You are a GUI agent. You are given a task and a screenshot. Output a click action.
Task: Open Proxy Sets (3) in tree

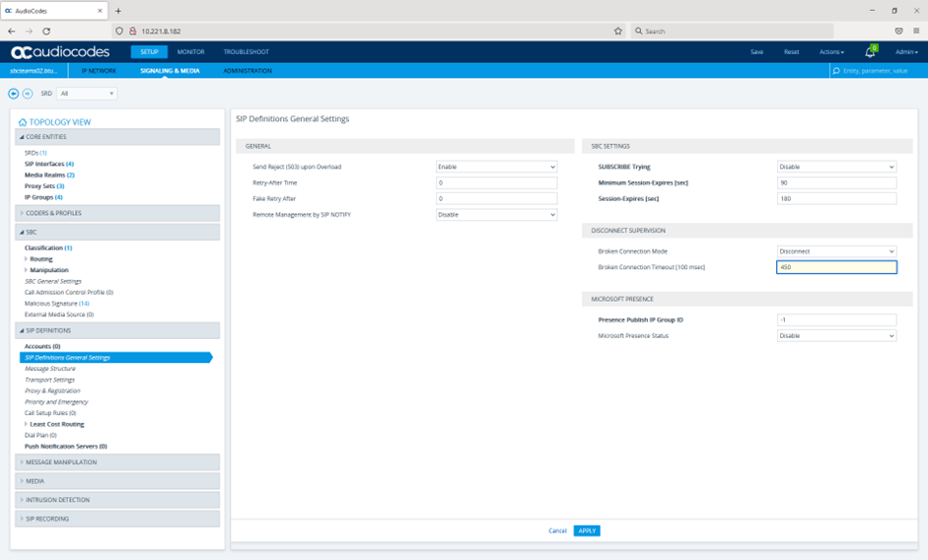coord(44,186)
